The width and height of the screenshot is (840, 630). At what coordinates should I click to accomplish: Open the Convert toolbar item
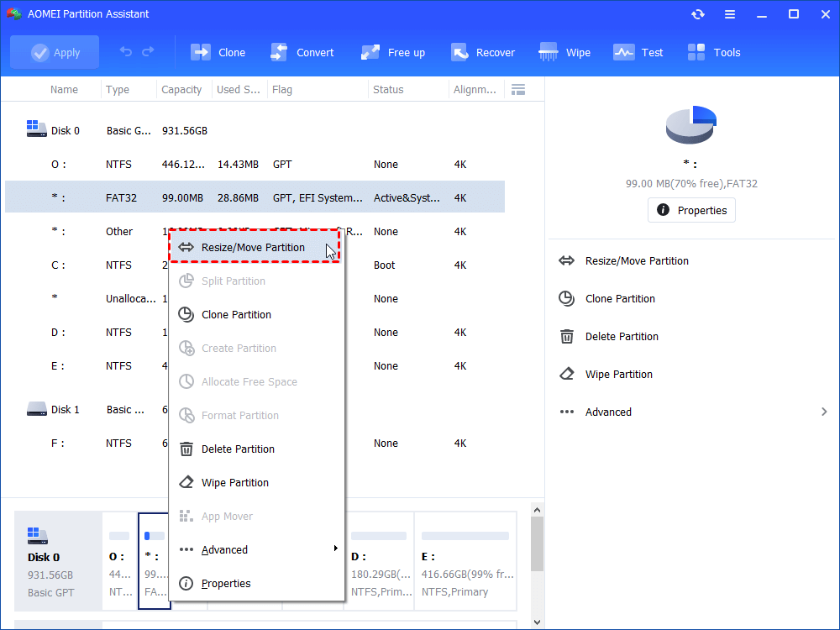(x=302, y=52)
